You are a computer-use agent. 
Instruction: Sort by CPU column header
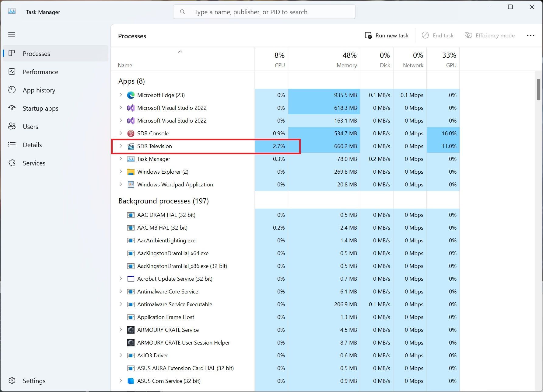(x=271, y=59)
